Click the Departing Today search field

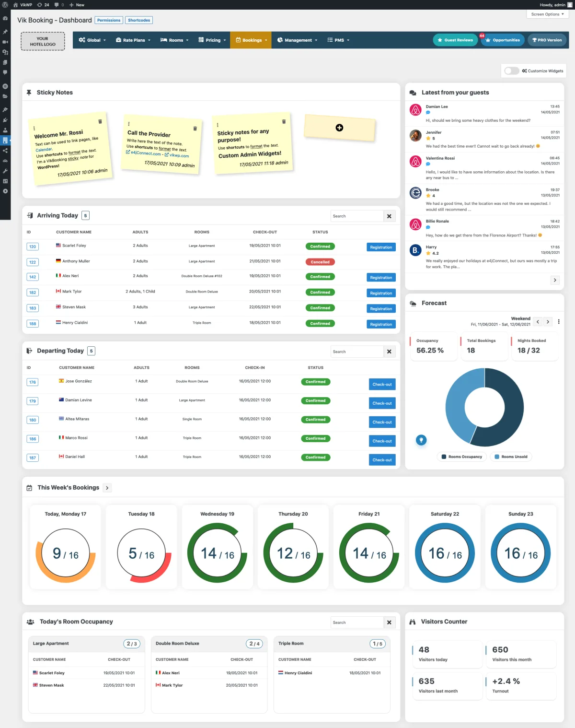pyautogui.click(x=357, y=352)
